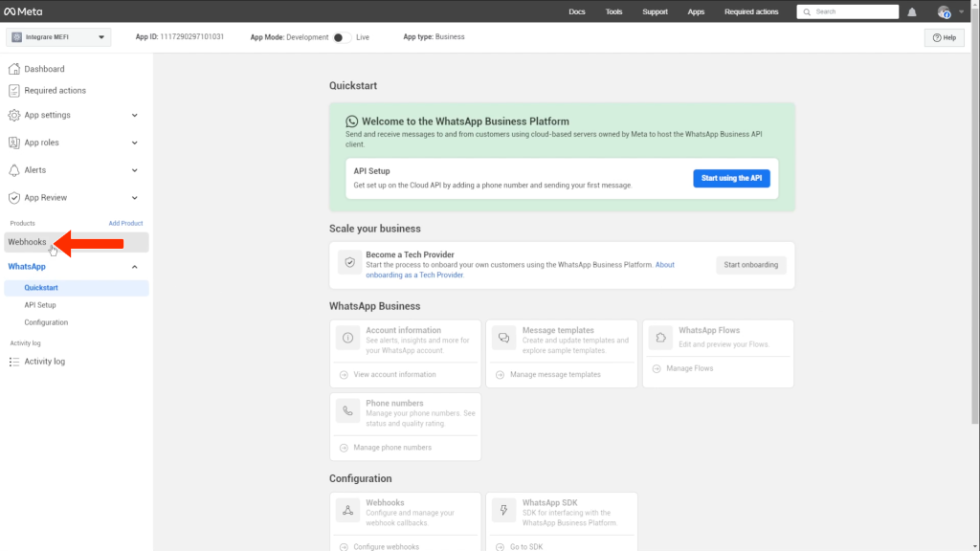
Task: Click the App Review shield icon
Action: (x=13, y=197)
